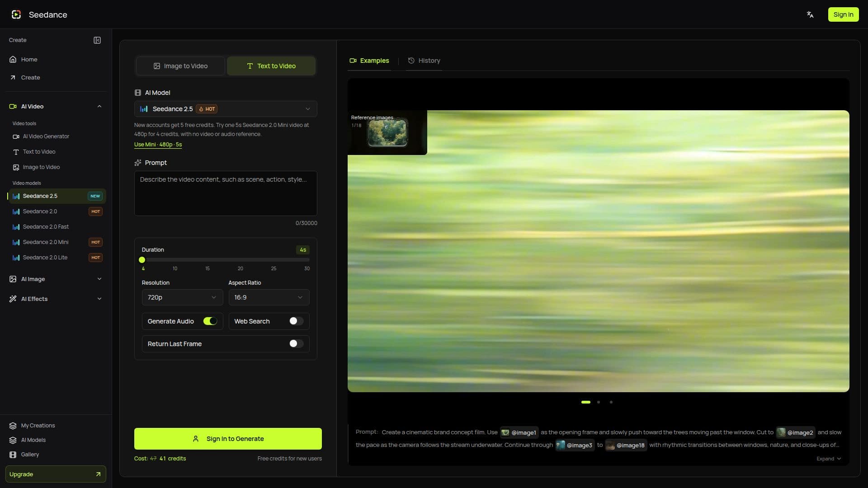Switch to Text to Video tab
Viewport: 868px width, 488px height.
pos(271,66)
